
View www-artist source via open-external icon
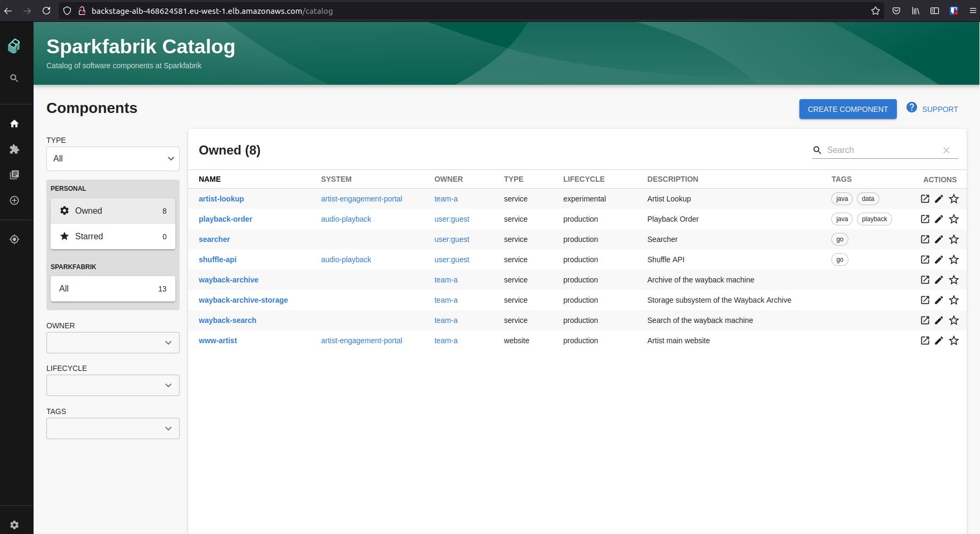click(925, 341)
